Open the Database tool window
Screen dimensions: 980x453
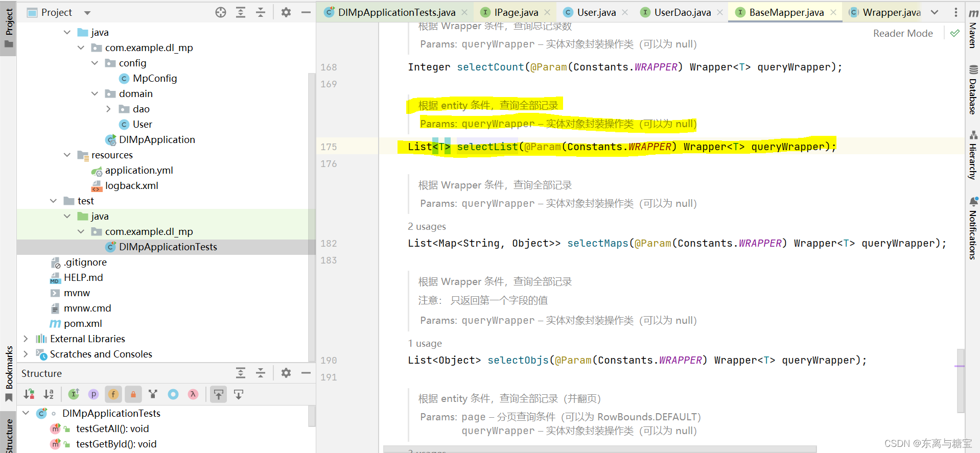[x=973, y=89]
